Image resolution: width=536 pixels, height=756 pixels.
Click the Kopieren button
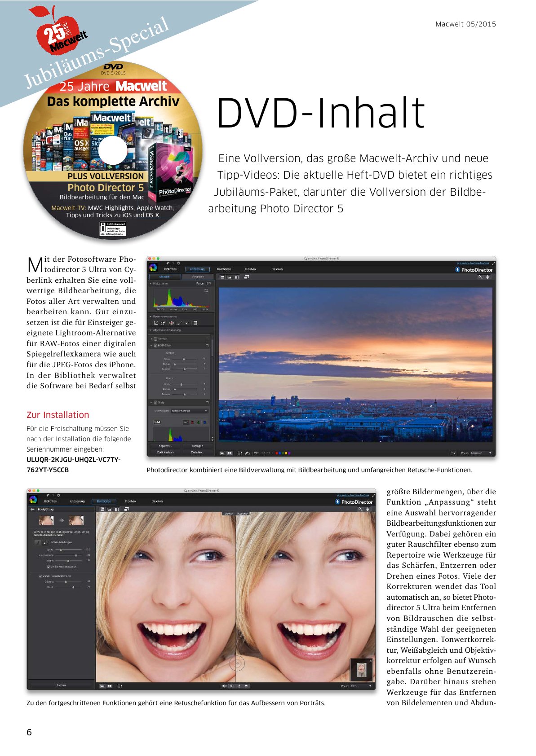(x=165, y=446)
